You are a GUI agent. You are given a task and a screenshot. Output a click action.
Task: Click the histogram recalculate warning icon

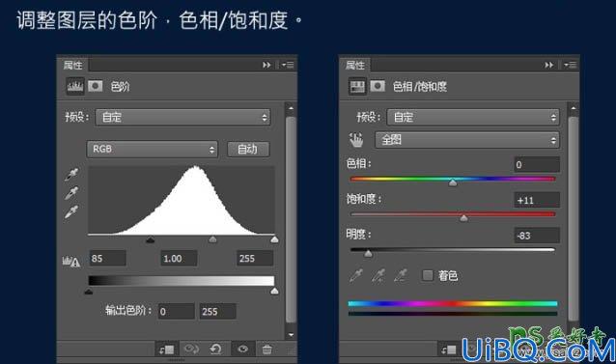click(71, 261)
